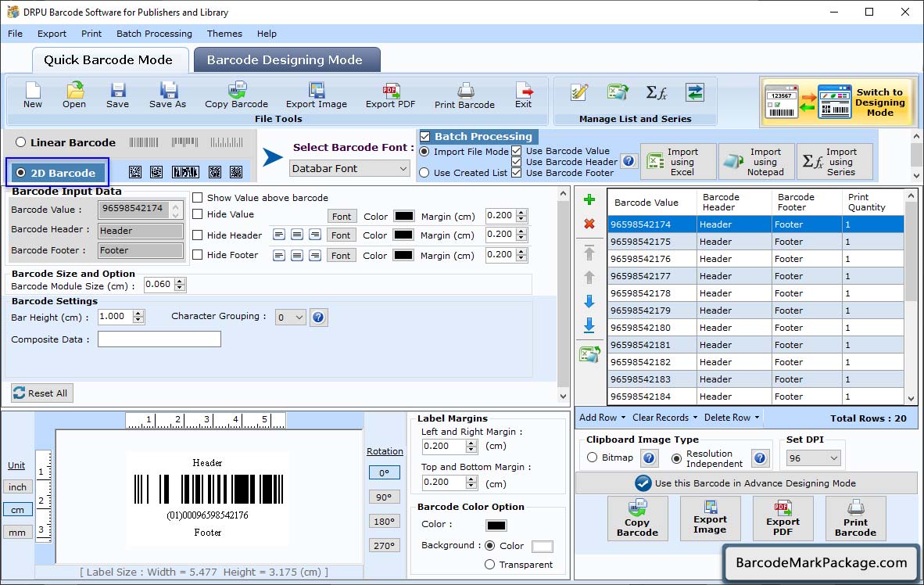This screenshot has width=924, height=585.
Task: Switch to Barcode Designing Mode tab
Action: pos(287,60)
